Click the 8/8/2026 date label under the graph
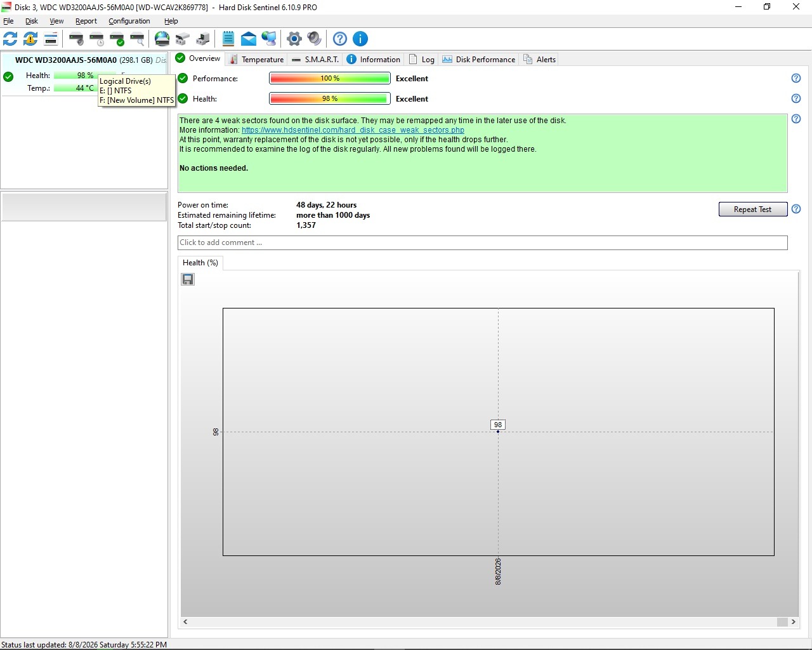The image size is (812, 650). [498, 571]
